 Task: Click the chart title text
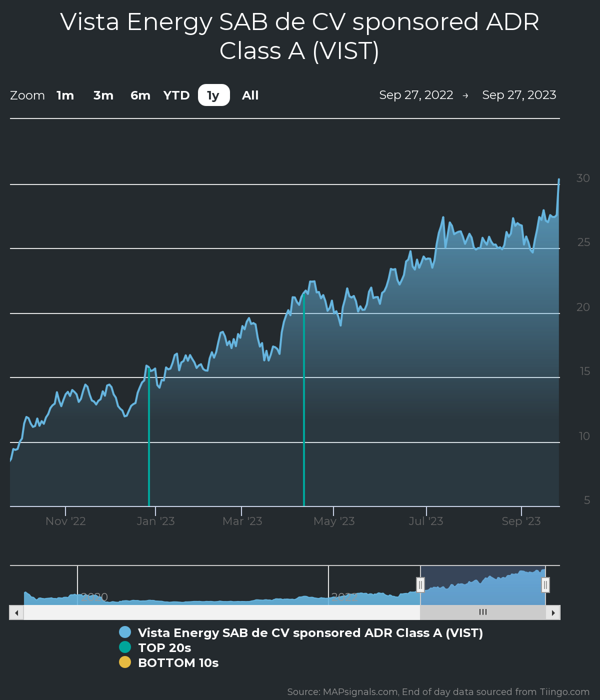(300, 36)
